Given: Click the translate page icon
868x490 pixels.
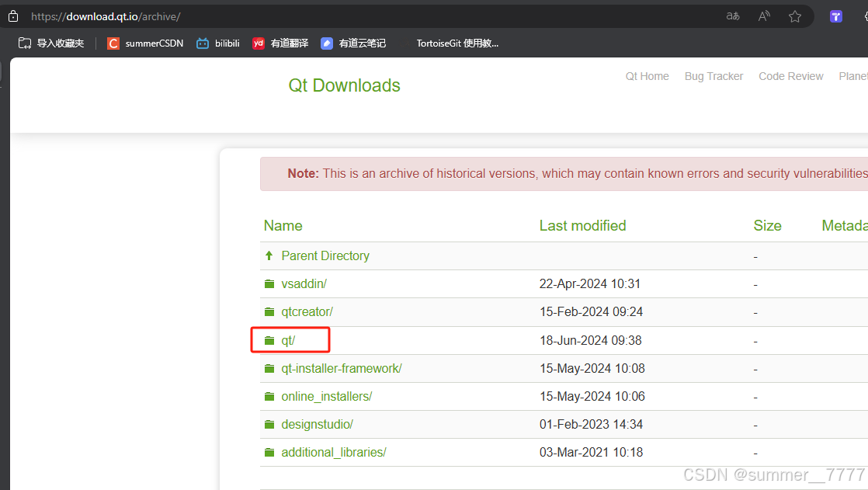Looking at the screenshot, I should 732,16.
